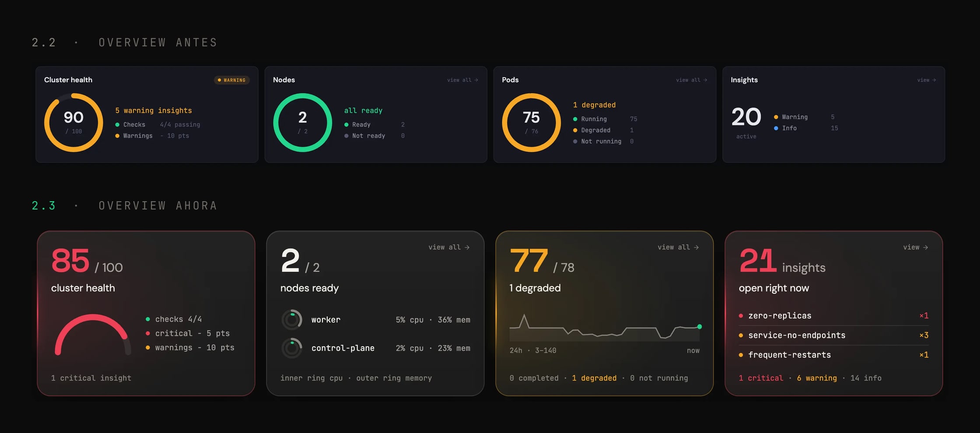Screen dimensions: 980x433
Task: Click the Cluster health 90 gauge ring
Action: pos(73,122)
